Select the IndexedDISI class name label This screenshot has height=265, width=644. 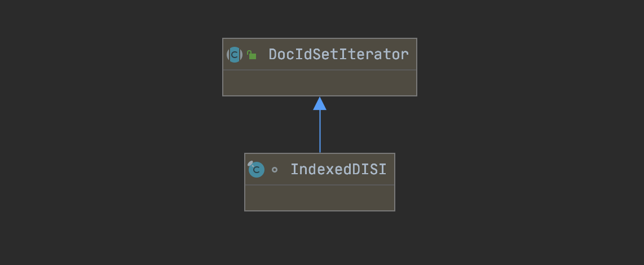pos(338,169)
